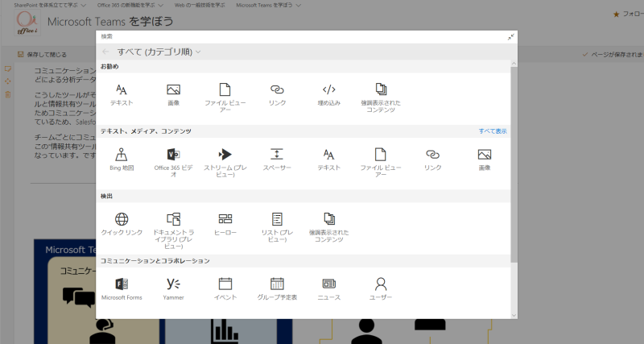Viewport: 644px width, 344px height.
Task: Insert the 埋め込み embed web part
Action: [329, 95]
